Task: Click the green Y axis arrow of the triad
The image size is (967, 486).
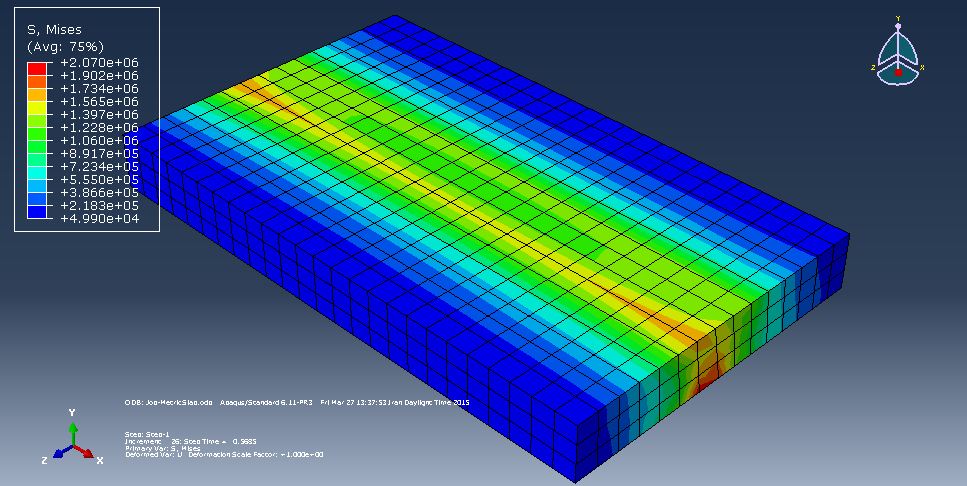Action: 73,433
